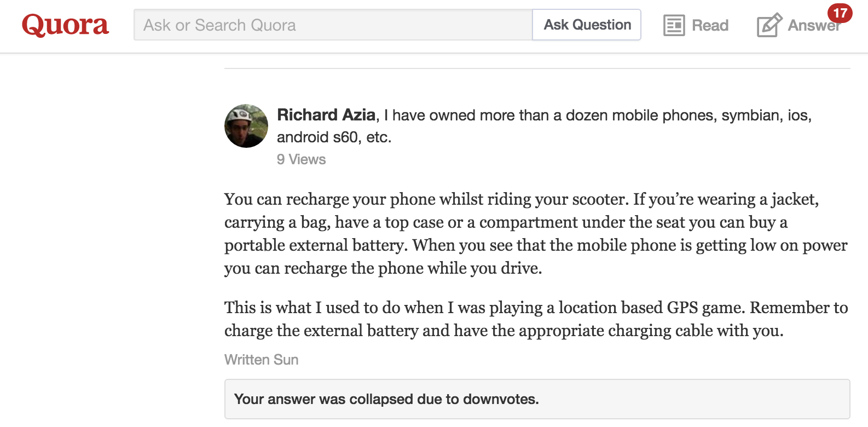Click the 'android s60, etc.' credential line
Image resolution: width=868 pixels, height=427 pixels.
pyautogui.click(x=334, y=137)
